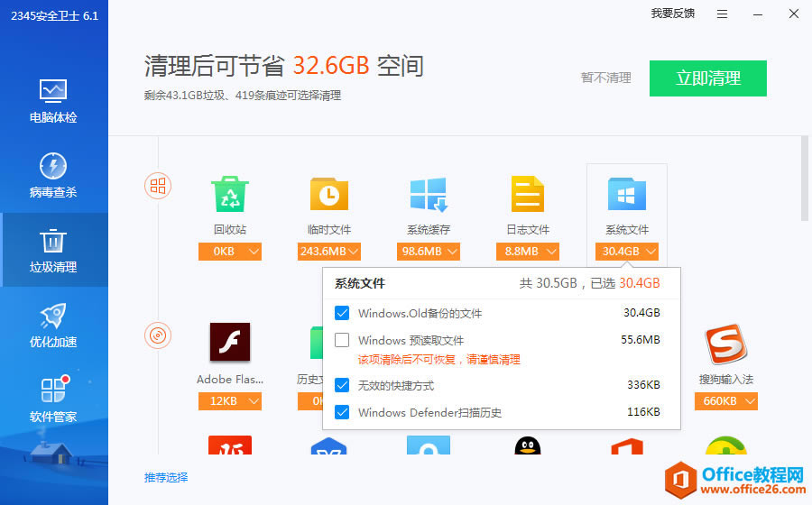Click the 336KB size value
Viewport: 812px width, 505px height.
click(x=643, y=384)
